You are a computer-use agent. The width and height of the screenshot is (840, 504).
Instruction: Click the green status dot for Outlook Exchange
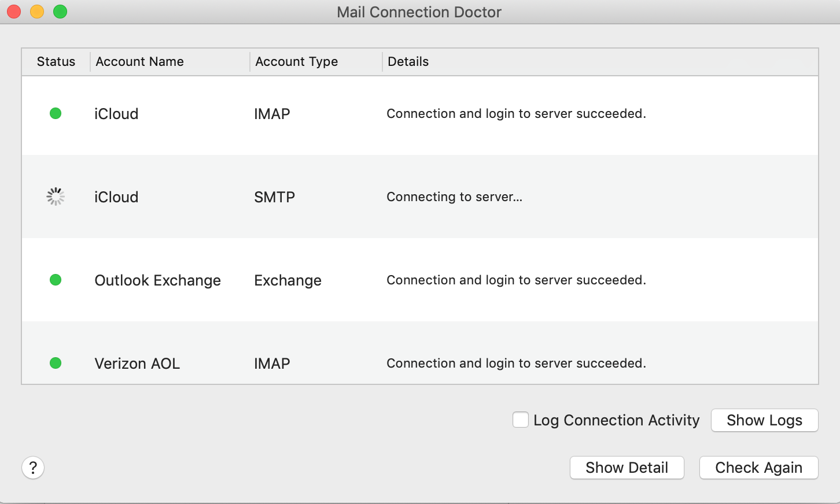56,280
